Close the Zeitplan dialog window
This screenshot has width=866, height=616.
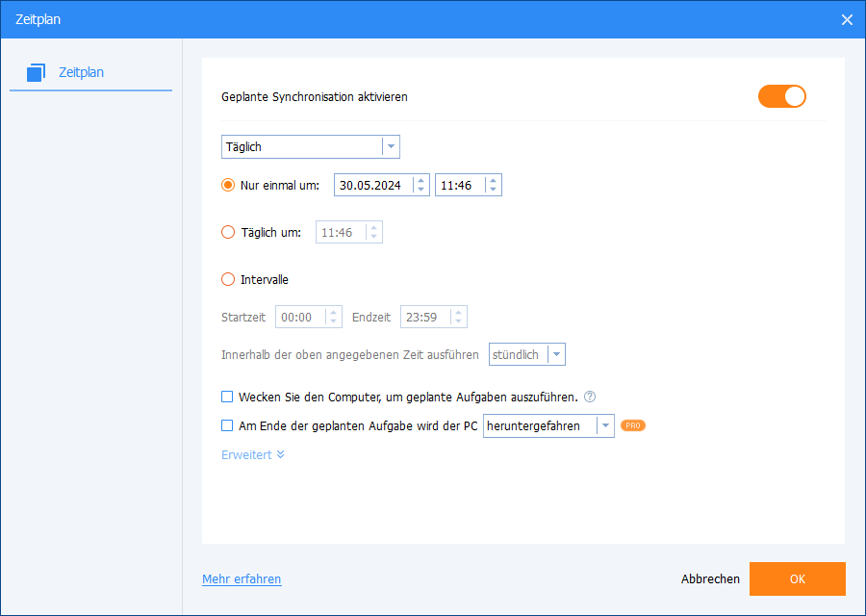point(847,20)
